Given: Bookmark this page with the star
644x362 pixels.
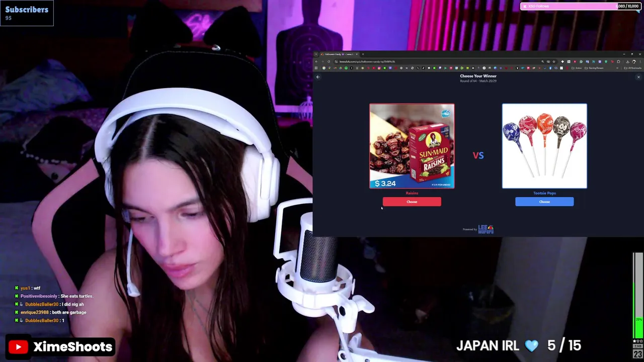Looking at the screenshot, I should [x=554, y=62].
